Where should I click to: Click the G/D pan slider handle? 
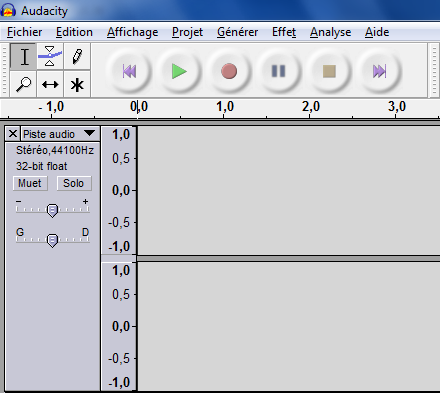click(x=52, y=240)
